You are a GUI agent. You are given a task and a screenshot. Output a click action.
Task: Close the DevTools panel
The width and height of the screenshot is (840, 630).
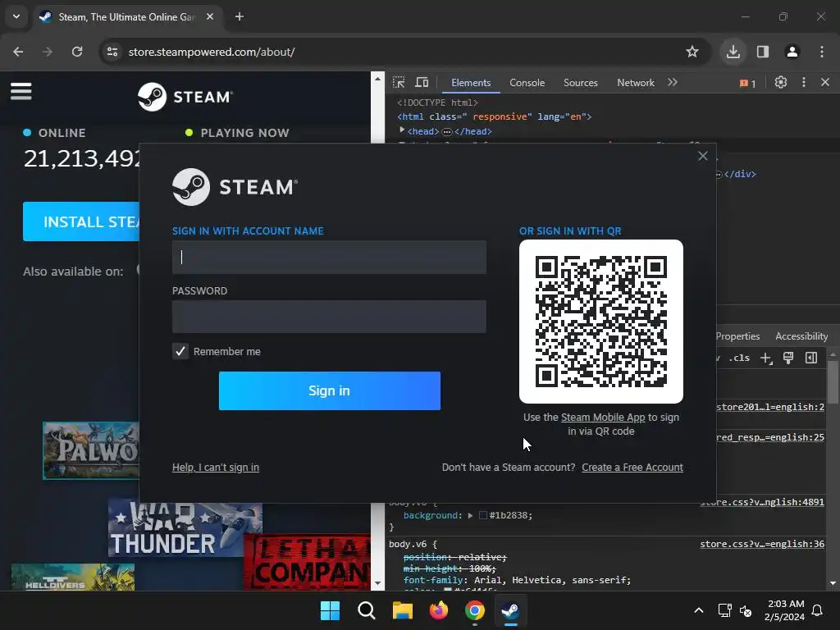click(825, 83)
